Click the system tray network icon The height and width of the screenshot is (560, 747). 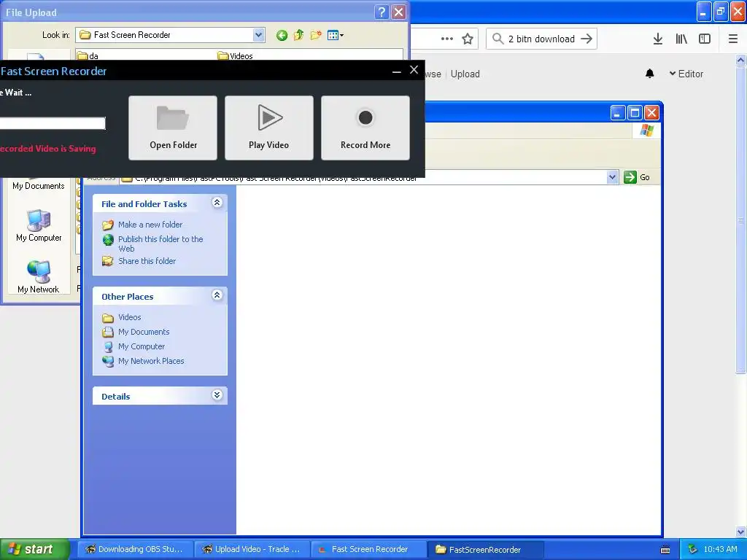coord(692,550)
